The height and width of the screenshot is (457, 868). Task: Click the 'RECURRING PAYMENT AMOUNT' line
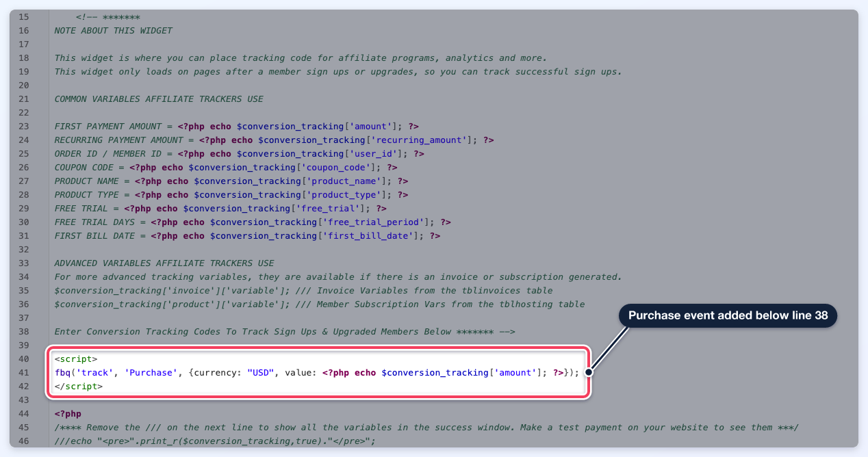pyautogui.click(x=274, y=140)
